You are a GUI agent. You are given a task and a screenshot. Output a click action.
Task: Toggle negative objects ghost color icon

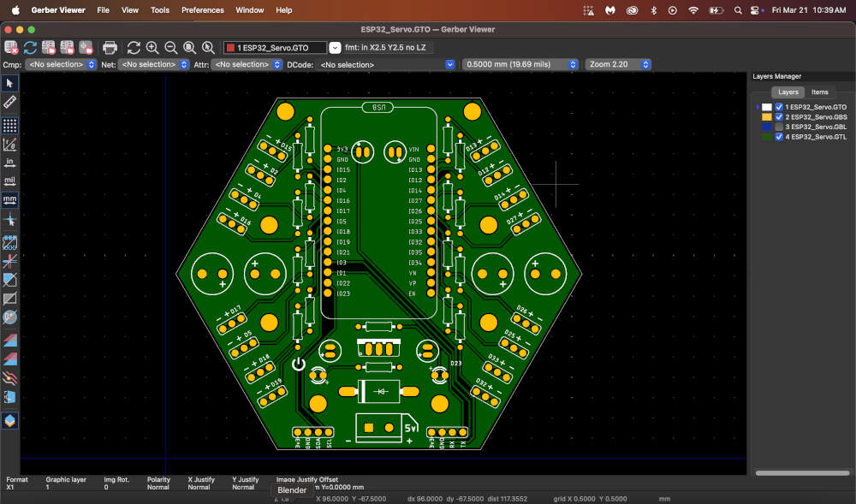[x=9, y=299]
